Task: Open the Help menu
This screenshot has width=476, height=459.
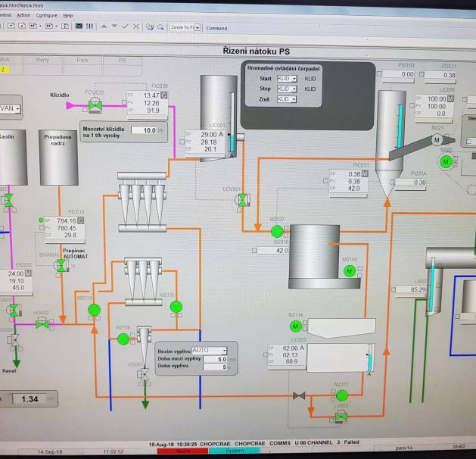Action: 68,15
